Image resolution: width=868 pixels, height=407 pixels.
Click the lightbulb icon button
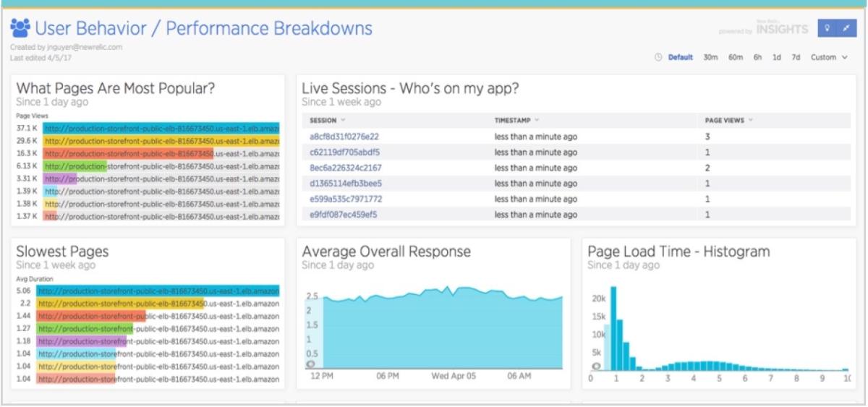tap(827, 28)
